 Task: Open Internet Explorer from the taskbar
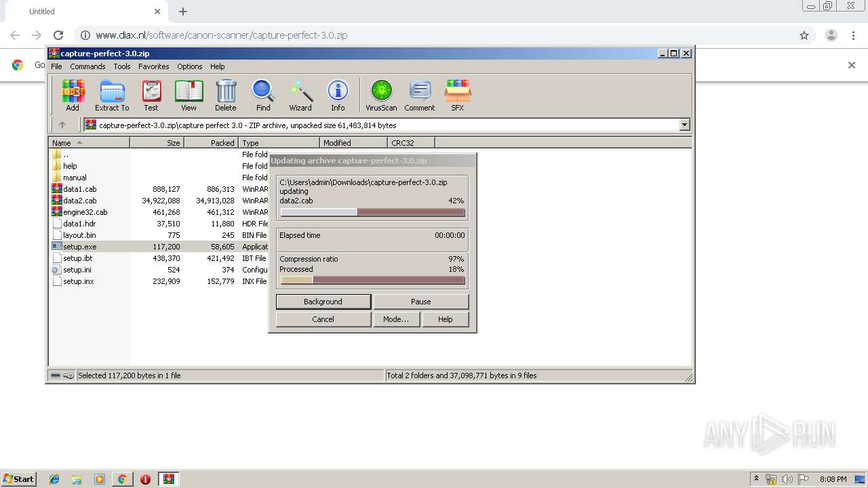tap(54, 479)
